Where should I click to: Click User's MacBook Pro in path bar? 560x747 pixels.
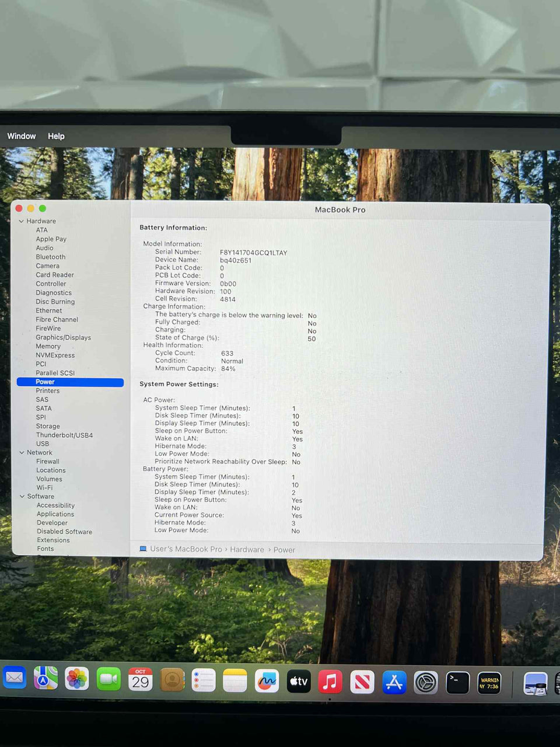(x=185, y=549)
